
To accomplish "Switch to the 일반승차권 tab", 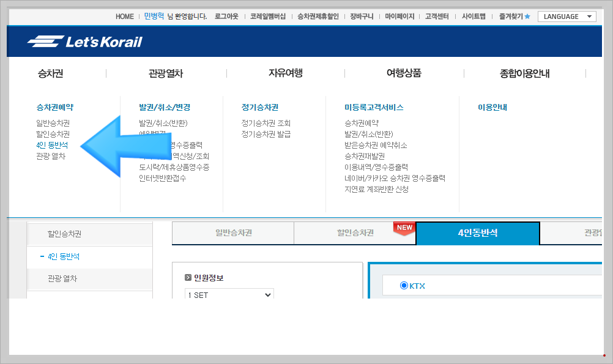I will pos(232,233).
